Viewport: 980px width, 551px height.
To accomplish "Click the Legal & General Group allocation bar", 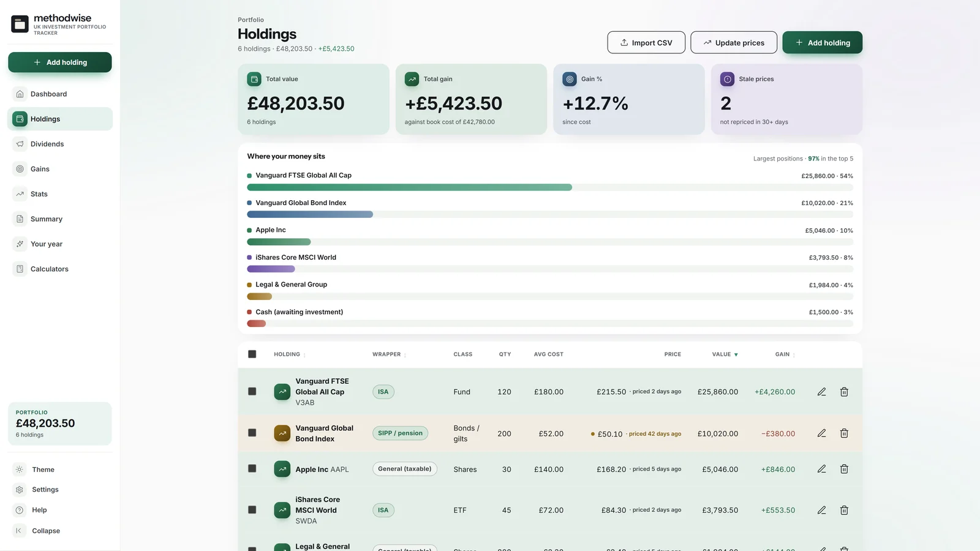I will coord(550,296).
